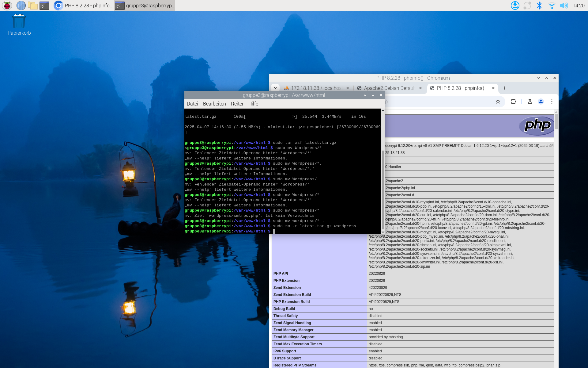Open the Wi-Fi network tray menu
This screenshot has width=588, height=368.
(x=552, y=6)
